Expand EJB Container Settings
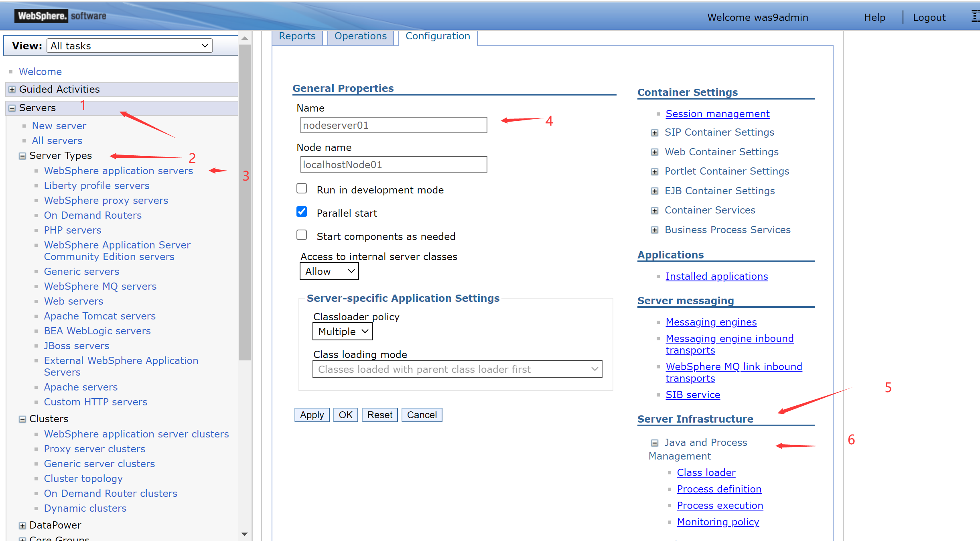Viewport: 980px width, 541px height. point(655,191)
